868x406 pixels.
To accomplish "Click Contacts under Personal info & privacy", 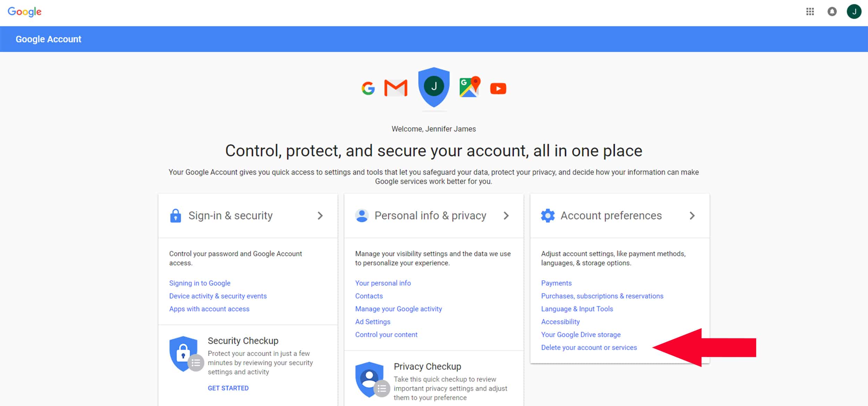I will pos(369,296).
